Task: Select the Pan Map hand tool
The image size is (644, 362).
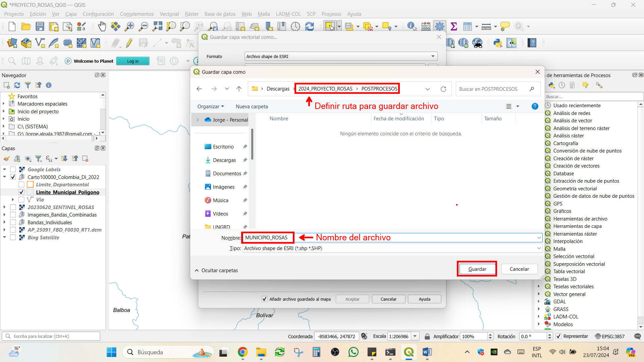Action: (x=102, y=26)
